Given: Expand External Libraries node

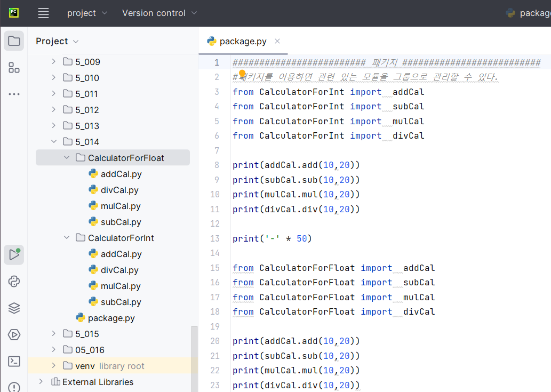Looking at the screenshot, I should (x=41, y=381).
